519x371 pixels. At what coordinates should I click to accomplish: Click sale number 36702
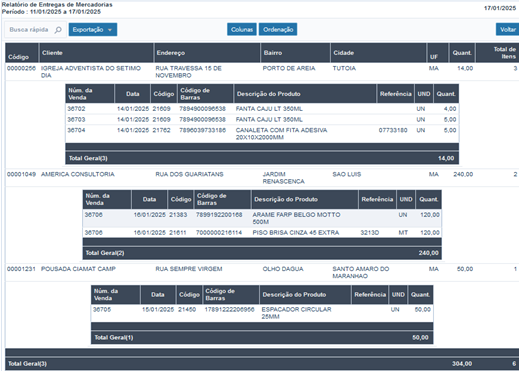coord(76,109)
